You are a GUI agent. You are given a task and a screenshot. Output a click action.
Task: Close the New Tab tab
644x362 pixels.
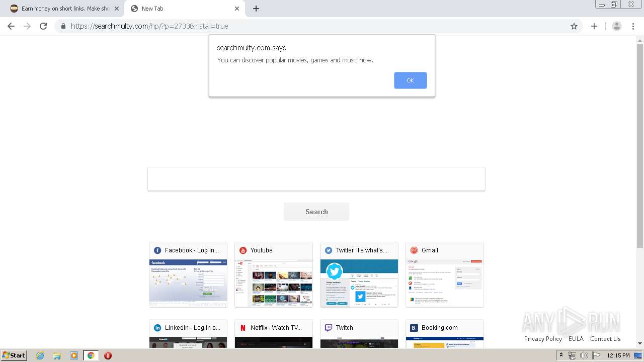pyautogui.click(x=237, y=9)
